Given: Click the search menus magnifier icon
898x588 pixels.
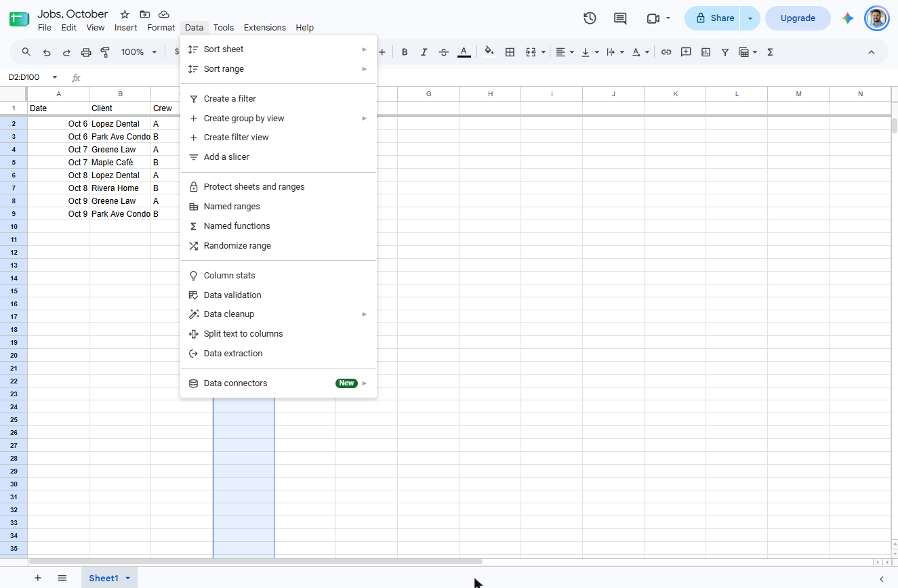Looking at the screenshot, I should tap(26, 52).
